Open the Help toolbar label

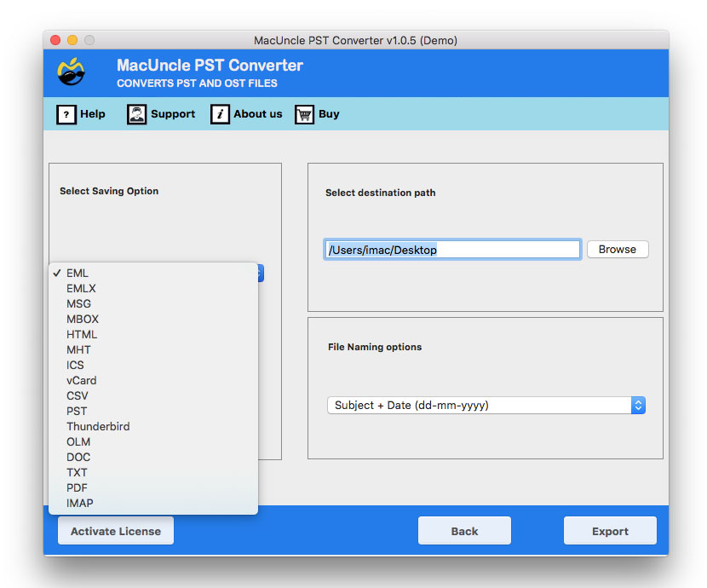pyautogui.click(x=93, y=114)
